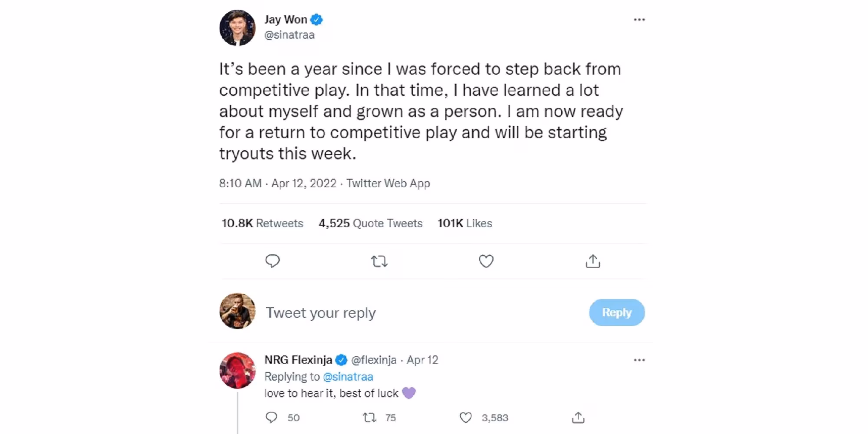Open Jay Won's profile picture
This screenshot has width=868, height=434.
tap(238, 27)
